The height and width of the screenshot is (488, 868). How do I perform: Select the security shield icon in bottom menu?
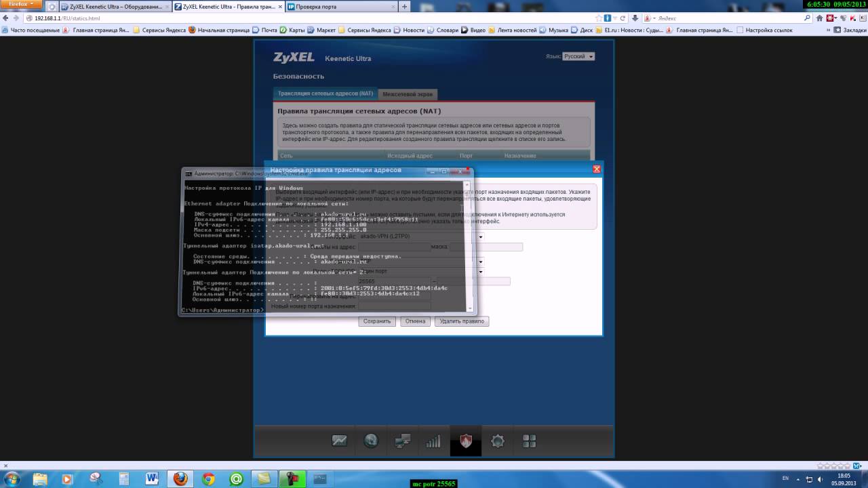(x=466, y=441)
